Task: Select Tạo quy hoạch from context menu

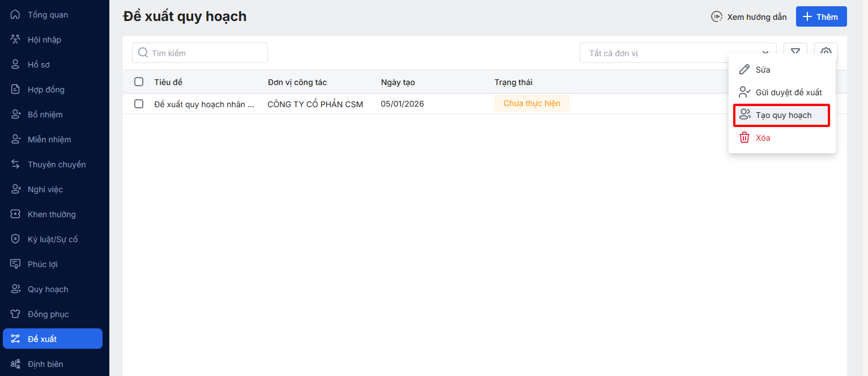Action: [x=782, y=115]
